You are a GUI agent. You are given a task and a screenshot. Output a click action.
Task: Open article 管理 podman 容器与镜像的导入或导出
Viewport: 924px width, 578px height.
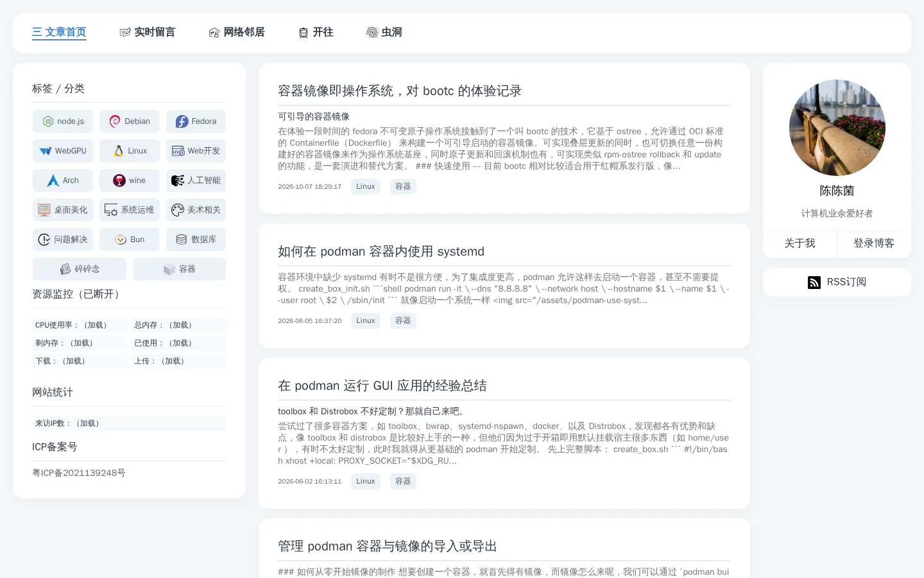click(x=388, y=547)
